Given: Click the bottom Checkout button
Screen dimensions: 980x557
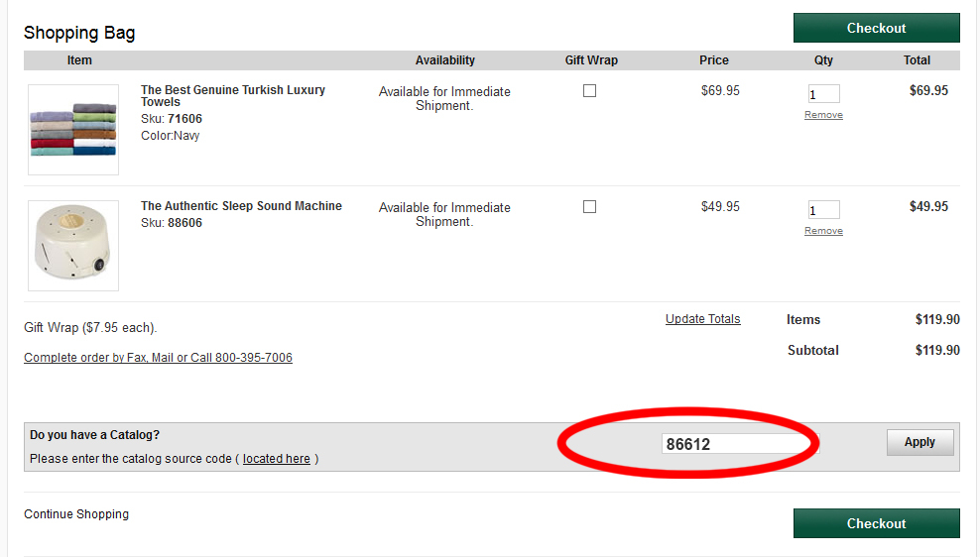Looking at the screenshot, I should 876,523.
